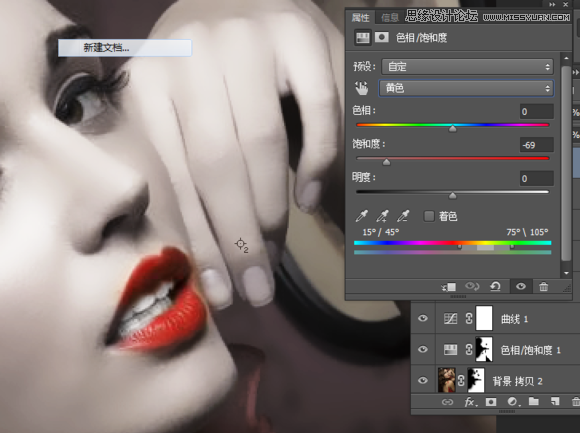Viewport: 580px width, 433px height.
Task: Click the 饱和度 saturation slider handle
Action: pyautogui.click(x=386, y=162)
